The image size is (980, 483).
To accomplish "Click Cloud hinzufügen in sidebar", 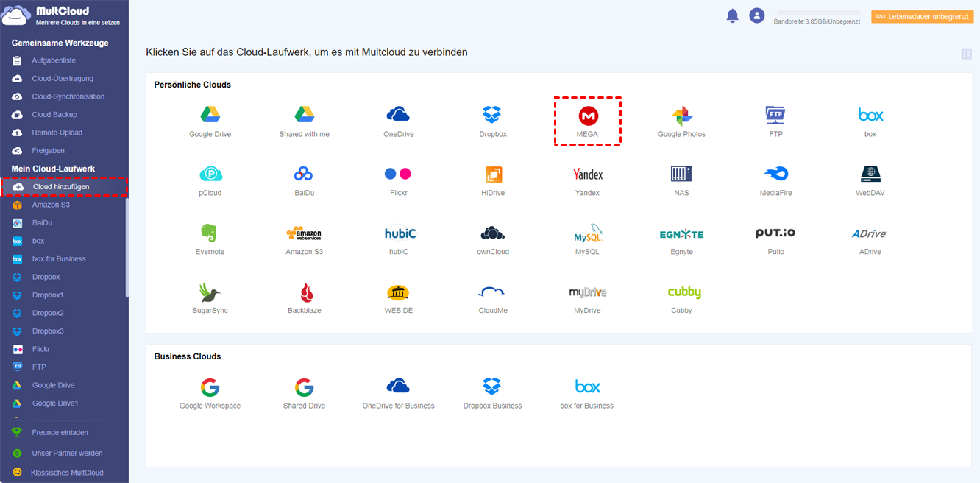I will click(64, 187).
